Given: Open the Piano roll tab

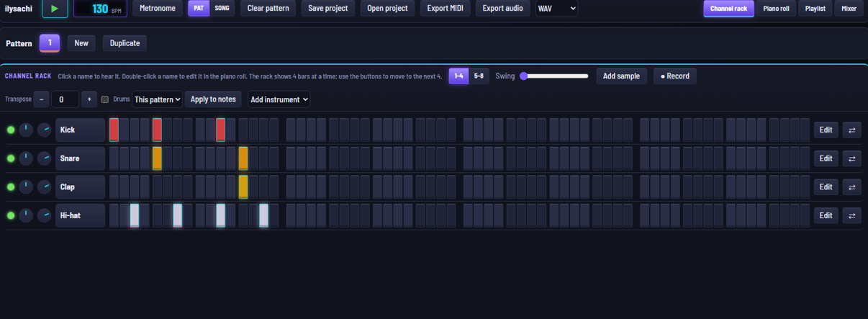Looking at the screenshot, I should (776, 9).
